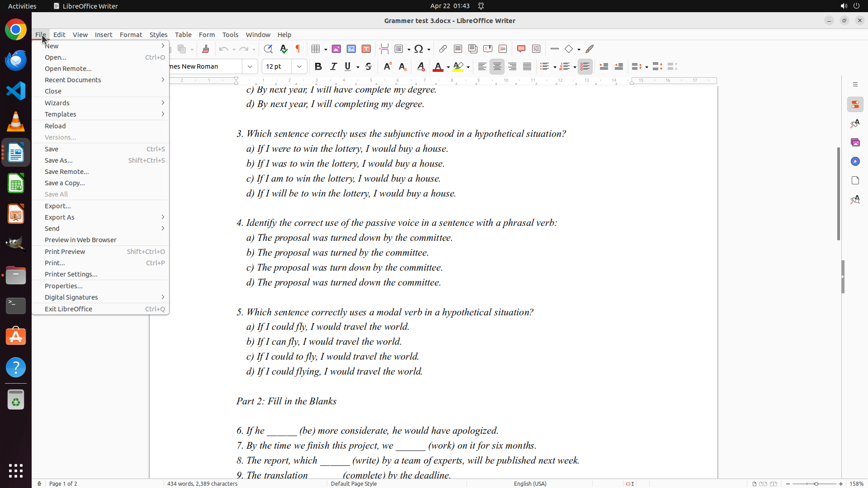Click the Insert Image icon
This screenshot has height=488, width=868.
coord(336,49)
